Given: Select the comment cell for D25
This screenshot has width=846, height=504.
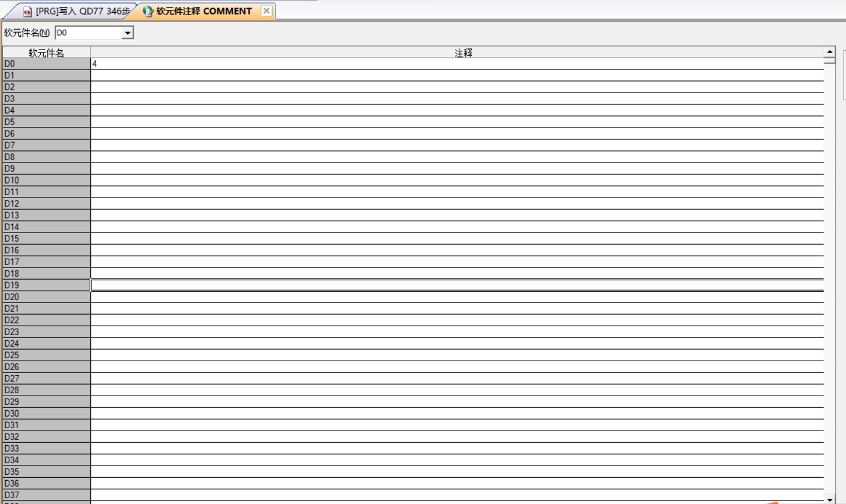Looking at the screenshot, I should [x=457, y=355].
